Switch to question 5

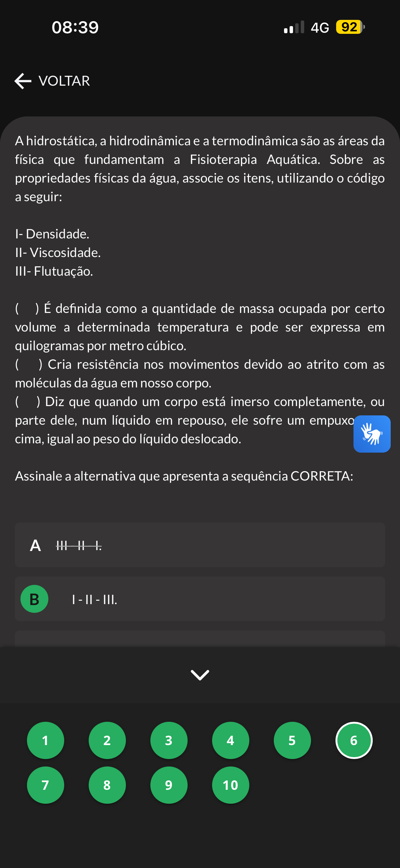pos(292,740)
